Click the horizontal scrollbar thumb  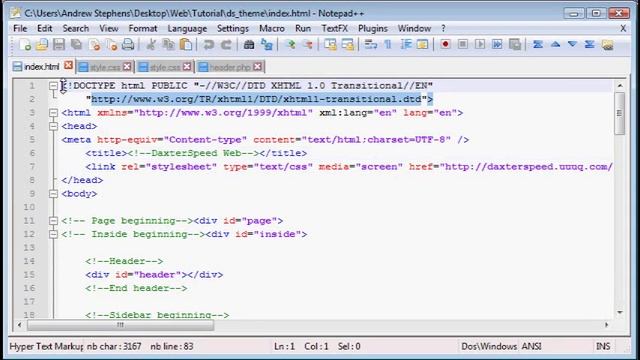click(120, 325)
